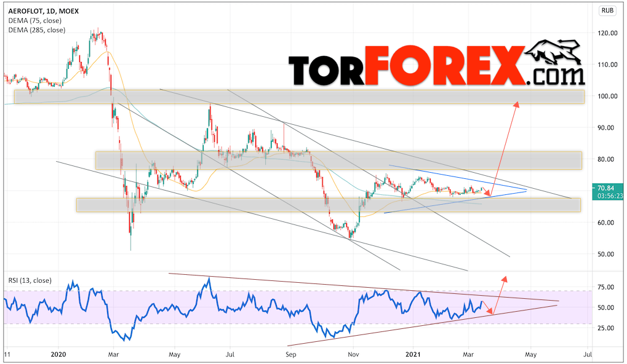This screenshot has height=364, width=627.
Task: Click the Sep label on time axis
Action: 290,354
